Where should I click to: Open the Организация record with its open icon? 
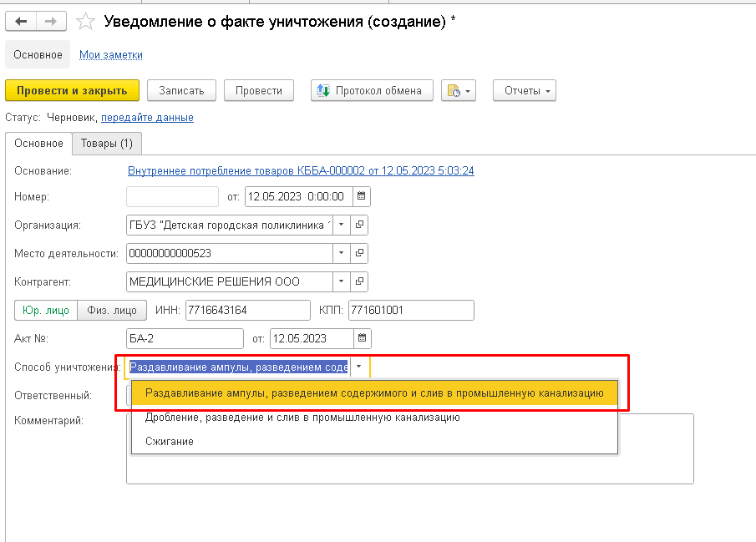[x=359, y=225]
